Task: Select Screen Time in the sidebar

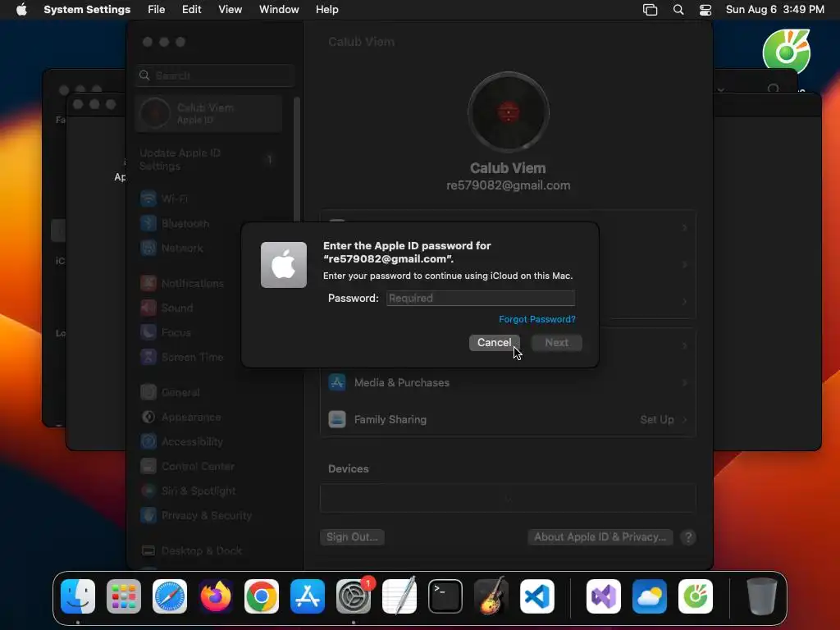Action: [x=209, y=358]
